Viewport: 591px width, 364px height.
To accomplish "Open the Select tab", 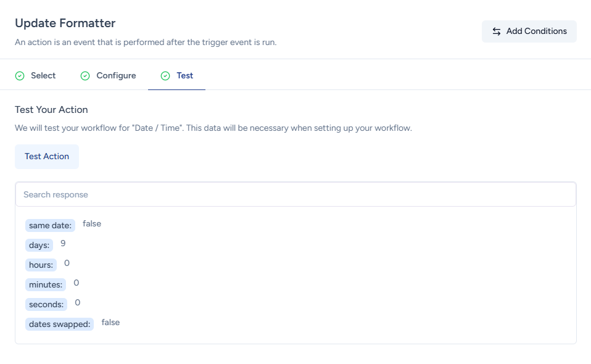I will click(43, 76).
